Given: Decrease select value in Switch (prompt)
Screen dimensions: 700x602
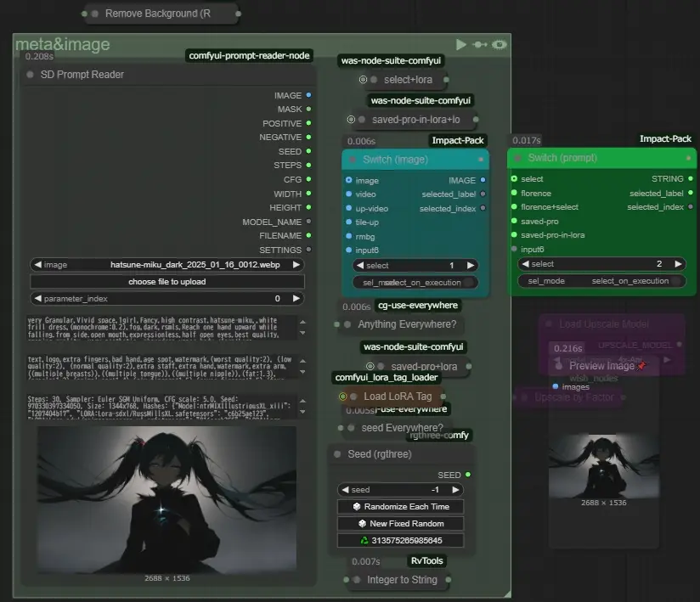Looking at the screenshot, I should (x=526, y=264).
